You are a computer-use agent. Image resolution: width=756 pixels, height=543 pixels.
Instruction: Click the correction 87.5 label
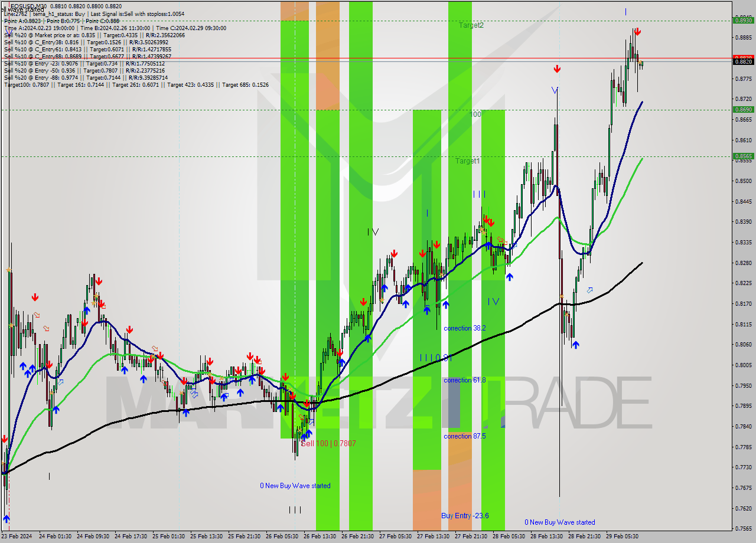coord(465,436)
